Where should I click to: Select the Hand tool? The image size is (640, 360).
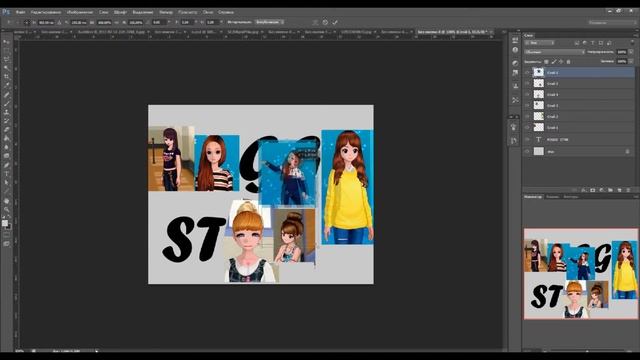click(6, 201)
